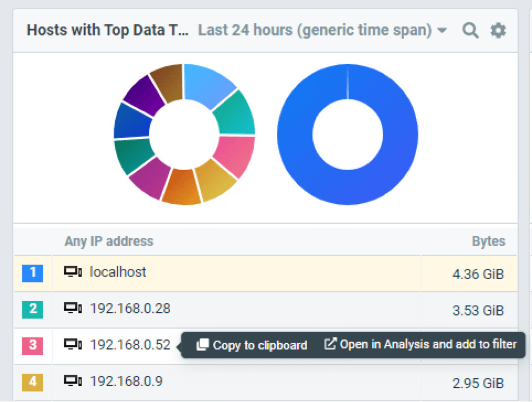Viewport: 532px width, 402px height.
Task: Click the device icon next to 192.168.0.52
Action: 73,345
